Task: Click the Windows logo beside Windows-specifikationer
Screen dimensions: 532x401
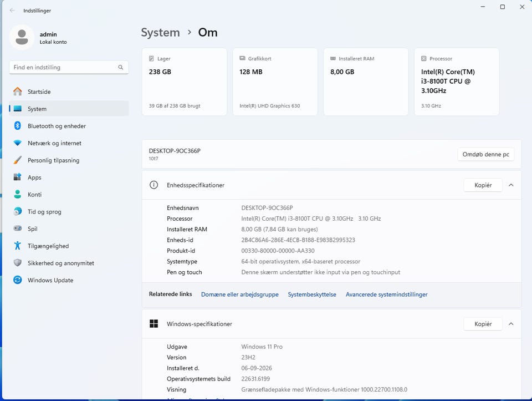Action: pyautogui.click(x=154, y=323)
